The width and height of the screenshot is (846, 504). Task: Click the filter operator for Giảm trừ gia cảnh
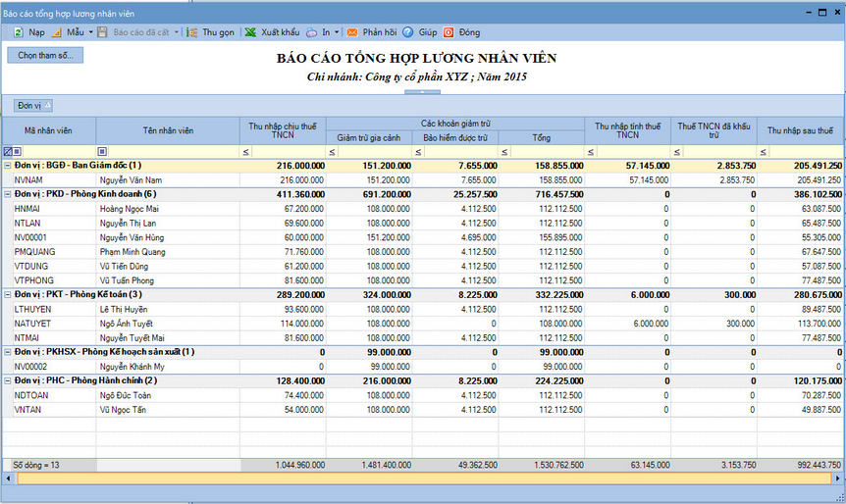point(333,152)
